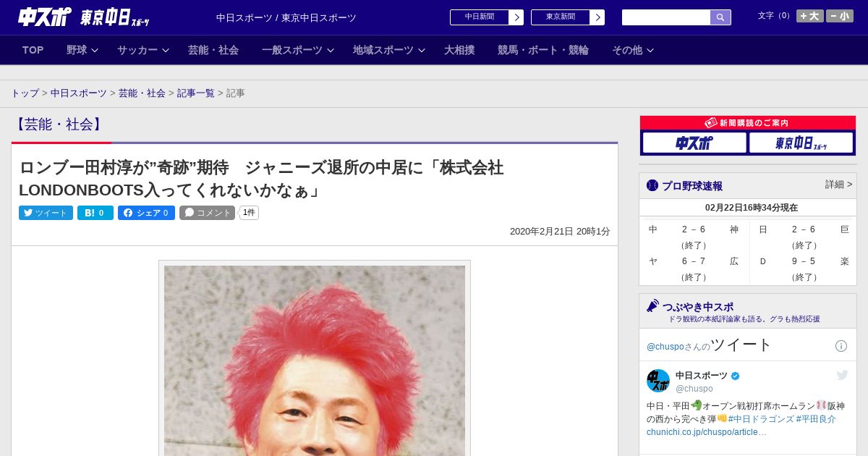Click the #平田良介 hashtag
The width and height of the screenshot is (868, 456).
click(816, 419)
